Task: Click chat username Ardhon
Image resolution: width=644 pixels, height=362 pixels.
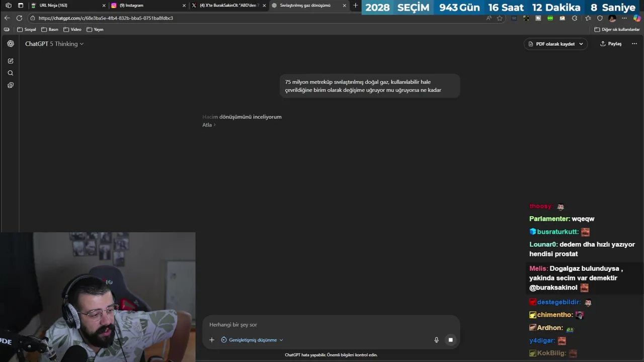Action: [549, 328]
